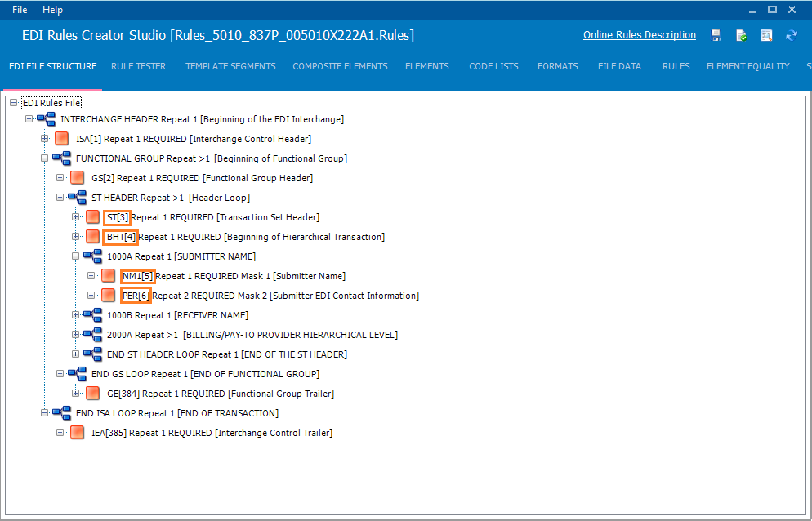Select the EDI FILE STRUCTURE tab
Viewport: 812px width, 521px height.
tap(53, 66)
